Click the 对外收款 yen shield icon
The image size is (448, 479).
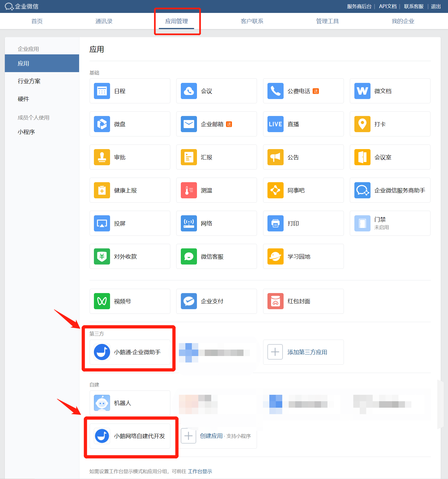pyautogui.click(x=102, y=256)
